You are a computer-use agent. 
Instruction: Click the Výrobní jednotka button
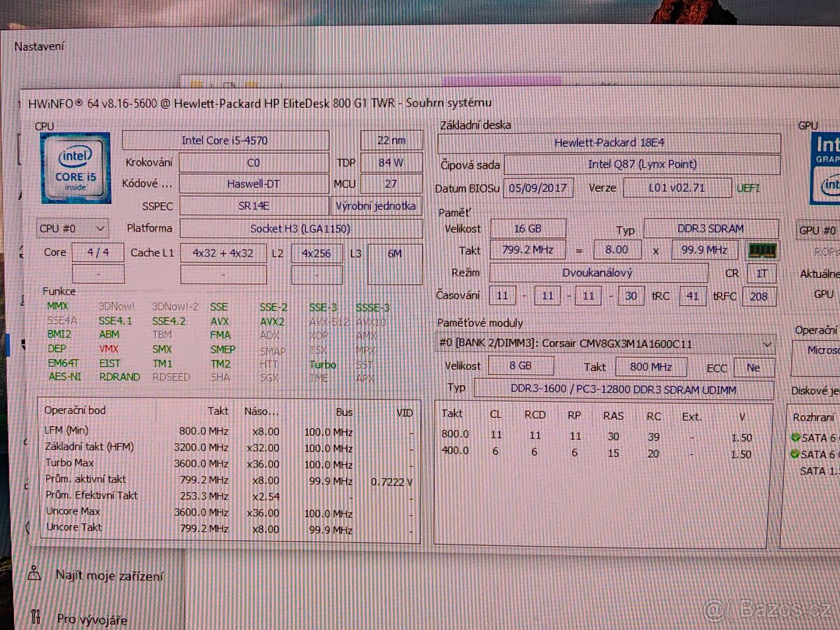377,206
